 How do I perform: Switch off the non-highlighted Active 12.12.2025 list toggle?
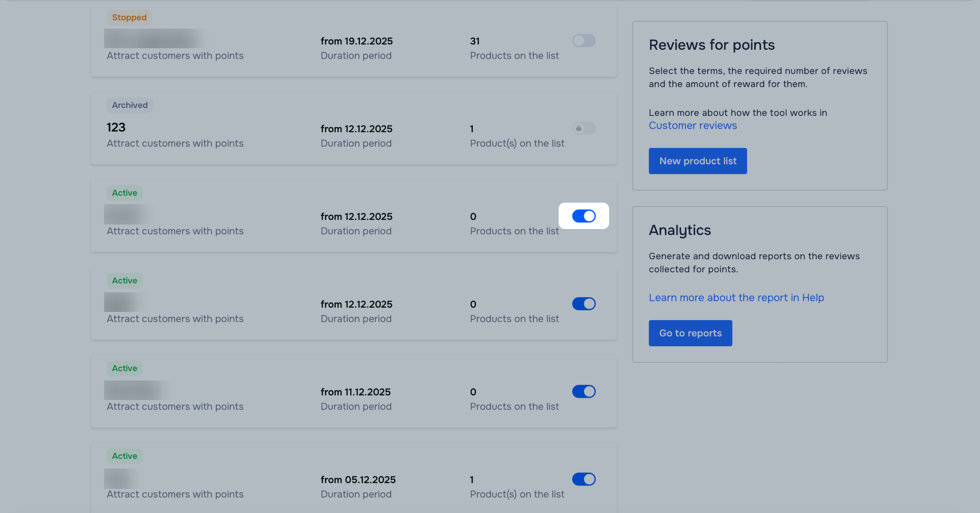583,304
